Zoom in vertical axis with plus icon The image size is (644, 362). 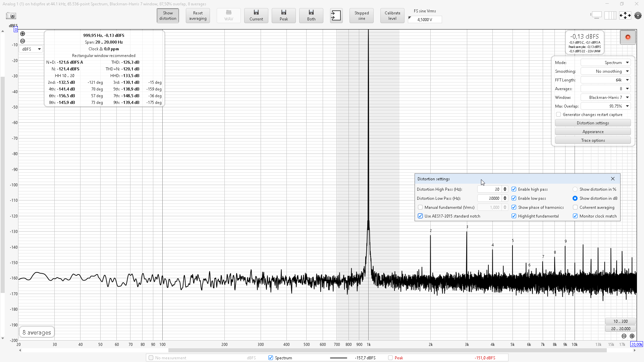(x=22, y=34)
